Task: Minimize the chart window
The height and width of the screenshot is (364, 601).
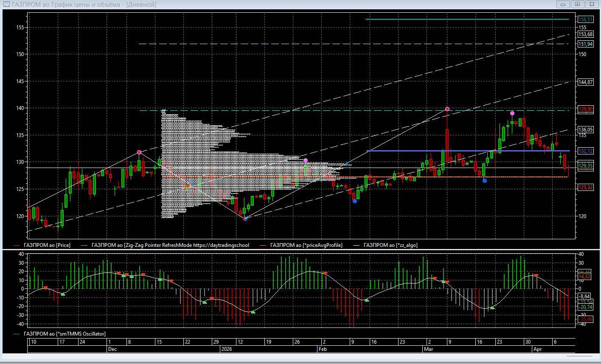Action: 563,4
